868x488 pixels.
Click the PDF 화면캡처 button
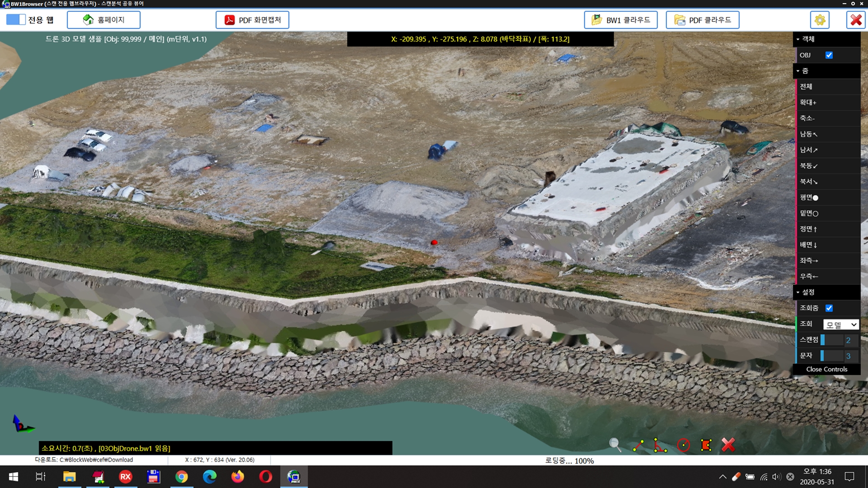coord(252,20)
